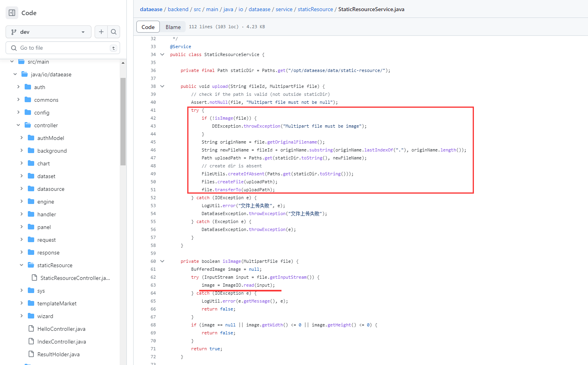Screen dimensions: 588x365
Task: Click the HelloController.java file icon
Action: 31,329
